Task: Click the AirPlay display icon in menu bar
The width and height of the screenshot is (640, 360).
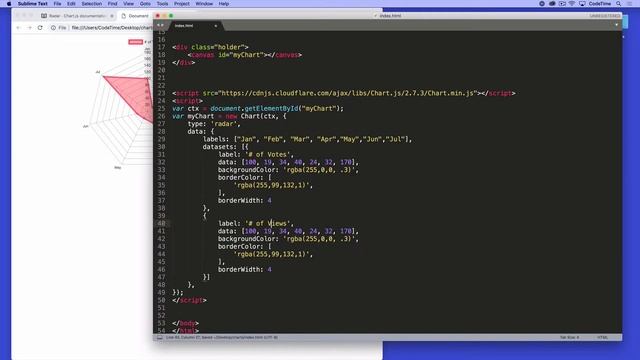Action: pyautogui.click(x=582, y=4)
